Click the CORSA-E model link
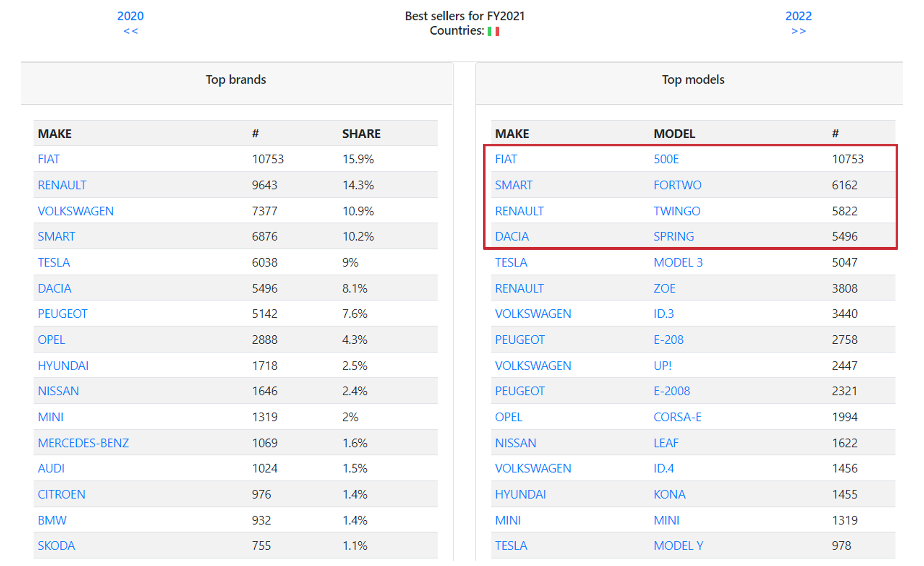The image size is (924, 566). tap(677, 417)
